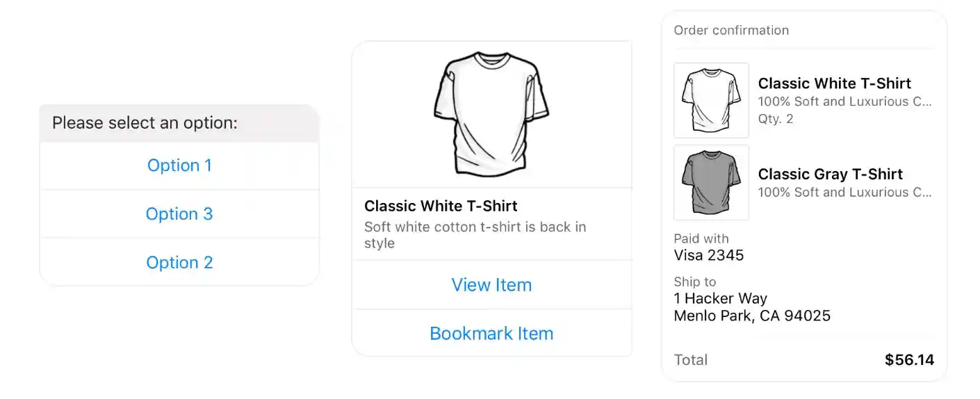
Task: Click the Qty. 2 label
Action: point(776,119)
